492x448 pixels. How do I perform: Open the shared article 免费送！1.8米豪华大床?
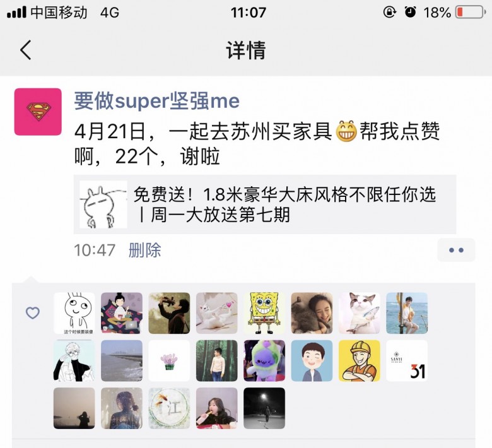tap(264, 204)
